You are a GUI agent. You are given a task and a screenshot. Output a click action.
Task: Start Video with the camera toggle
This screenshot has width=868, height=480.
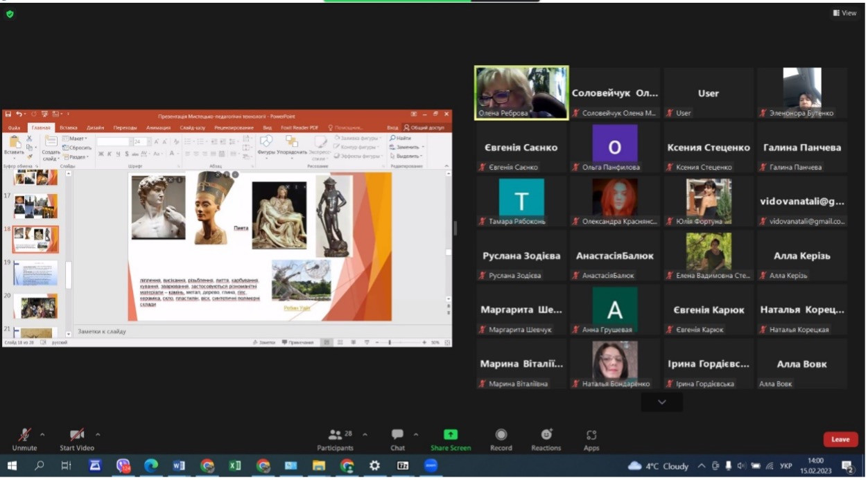point(76,435)
